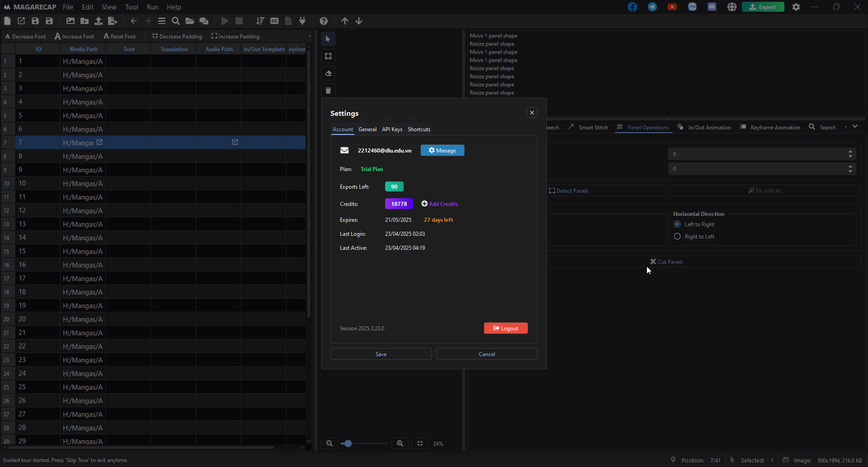Viewport: 868px width, 467px height.
Task: Click the text document toolbar icon
Action: tap(288, 21)
